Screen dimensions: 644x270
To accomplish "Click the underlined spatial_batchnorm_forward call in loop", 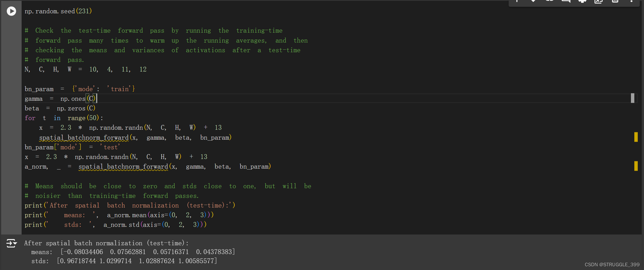I will 84,138.
